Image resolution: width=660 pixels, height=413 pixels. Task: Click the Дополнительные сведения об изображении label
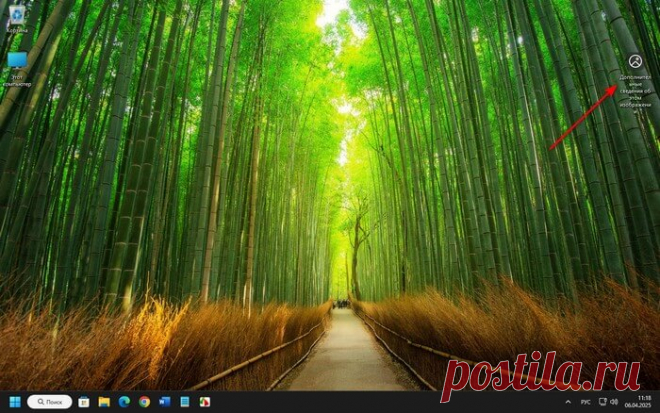point(634,90)
